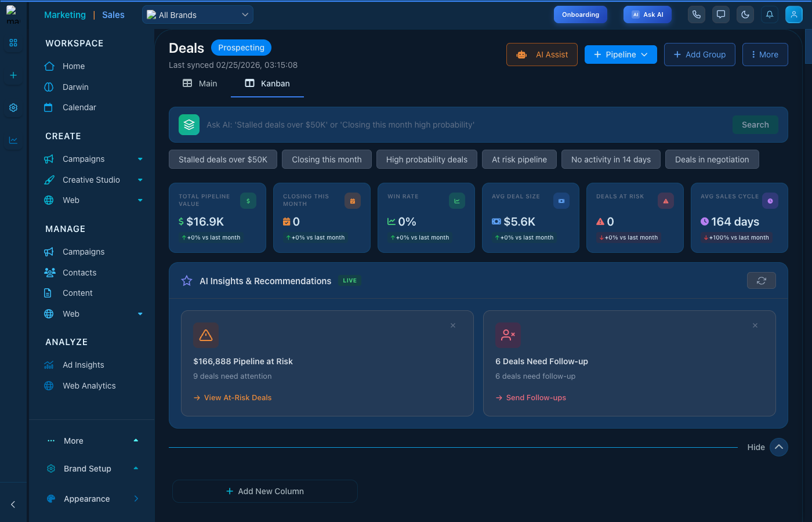Select the Kanban tab
Image resolution: width=812 pixels, height=522 pixels.
point(267,84)
